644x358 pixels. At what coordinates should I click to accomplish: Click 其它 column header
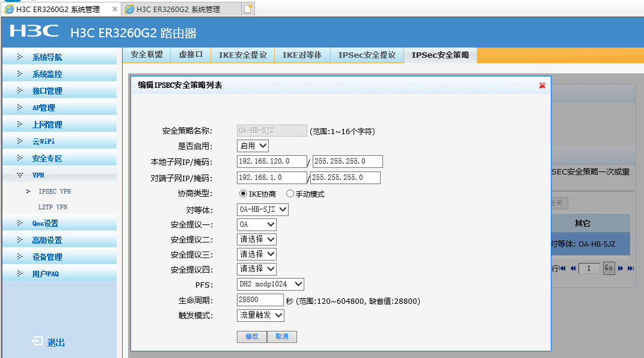[x=582, y=223]
